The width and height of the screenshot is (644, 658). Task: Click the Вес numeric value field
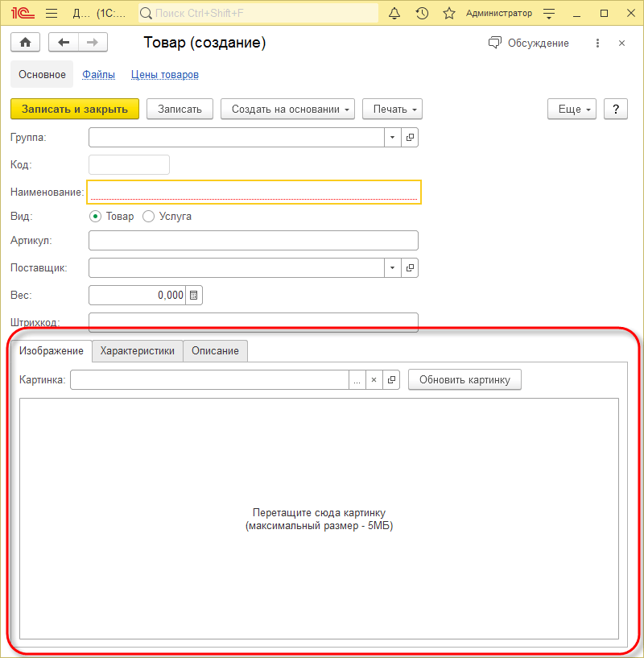pos(137,296)
